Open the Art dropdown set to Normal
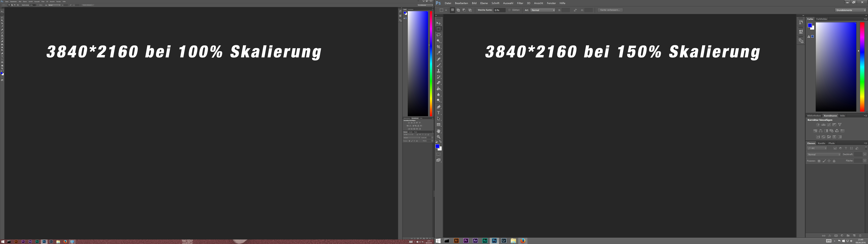The height and width of the screenshot is (244, 868). [543, 10]
